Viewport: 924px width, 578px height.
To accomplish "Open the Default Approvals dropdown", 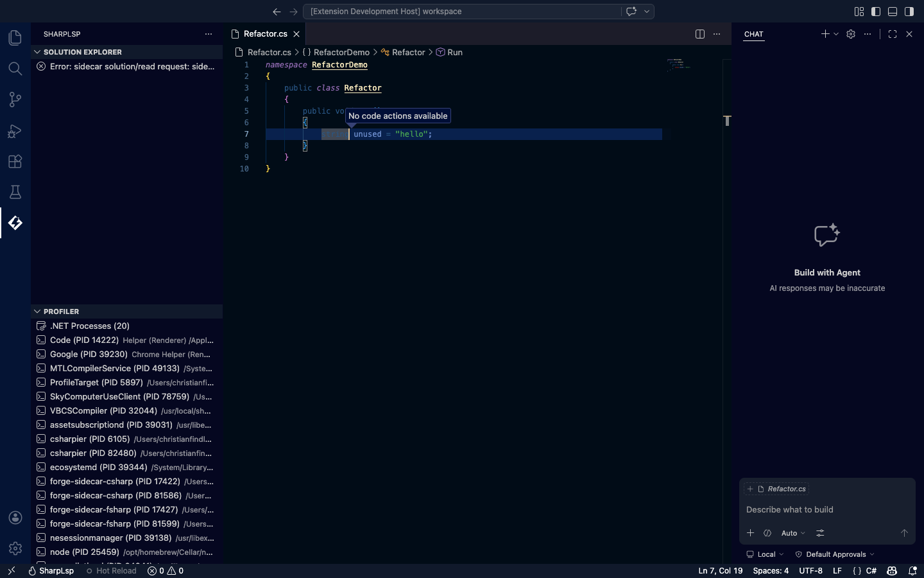I will 835,554.
